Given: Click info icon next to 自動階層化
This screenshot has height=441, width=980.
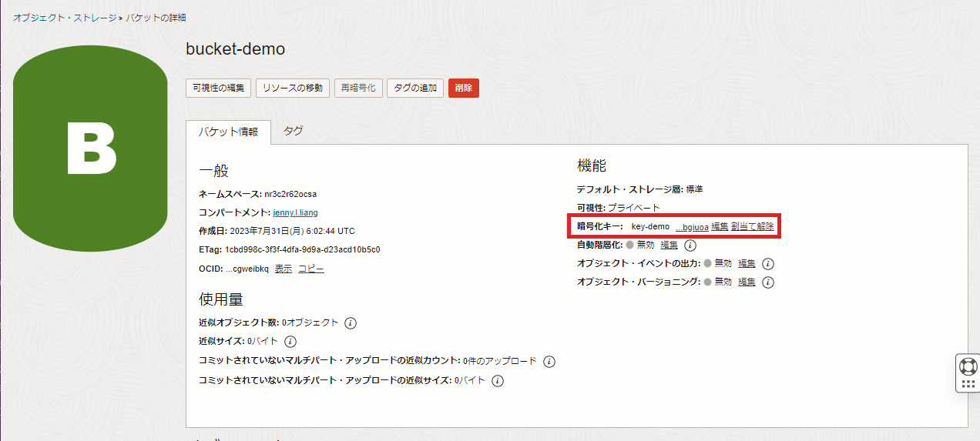Looking at the screenshot, I should pyautogui.click(x=690, y=246).
